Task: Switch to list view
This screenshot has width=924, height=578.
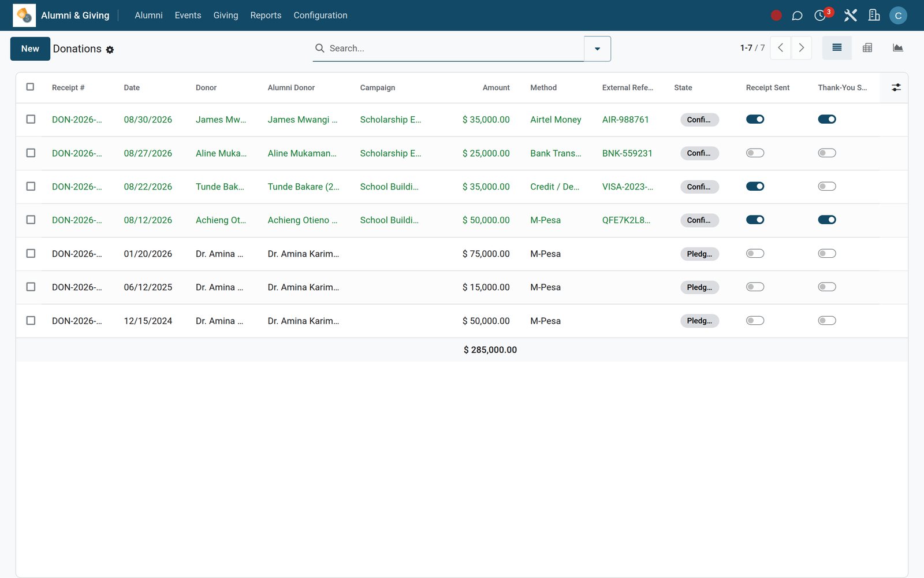Action: pos(837,48)
